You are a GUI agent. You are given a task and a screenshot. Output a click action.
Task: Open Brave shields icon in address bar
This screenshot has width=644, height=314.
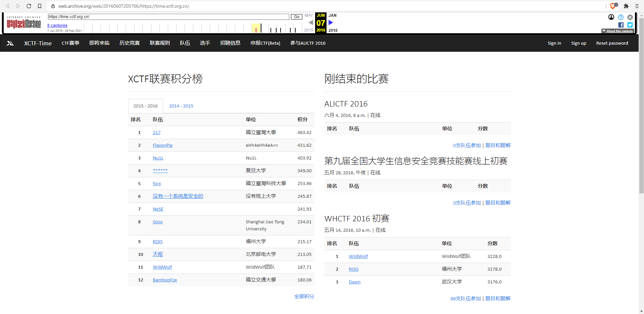613,6
